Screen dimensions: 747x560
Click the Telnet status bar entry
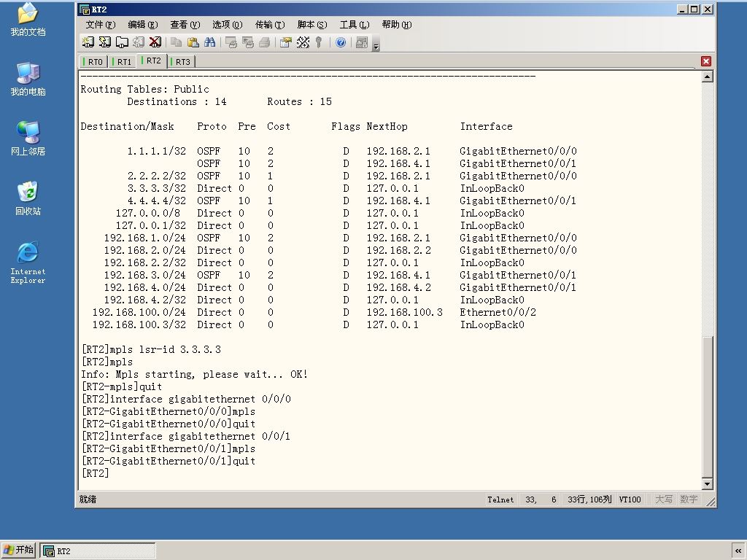click(500, 499)
